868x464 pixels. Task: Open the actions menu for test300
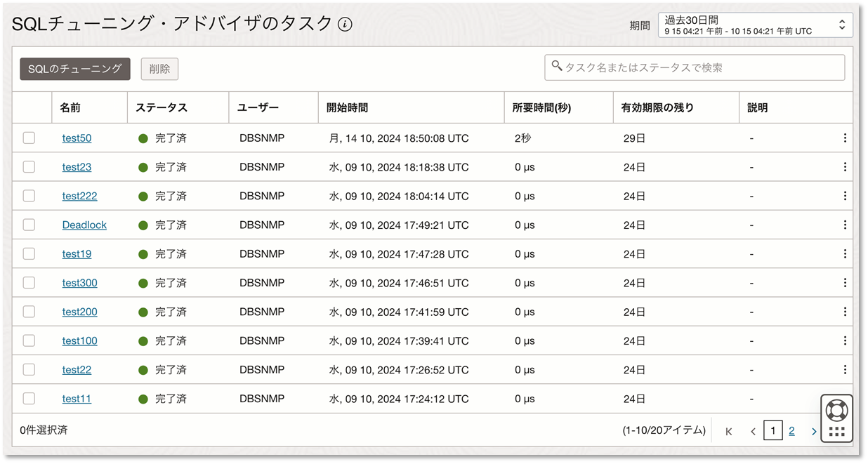(x=845, y=282)
